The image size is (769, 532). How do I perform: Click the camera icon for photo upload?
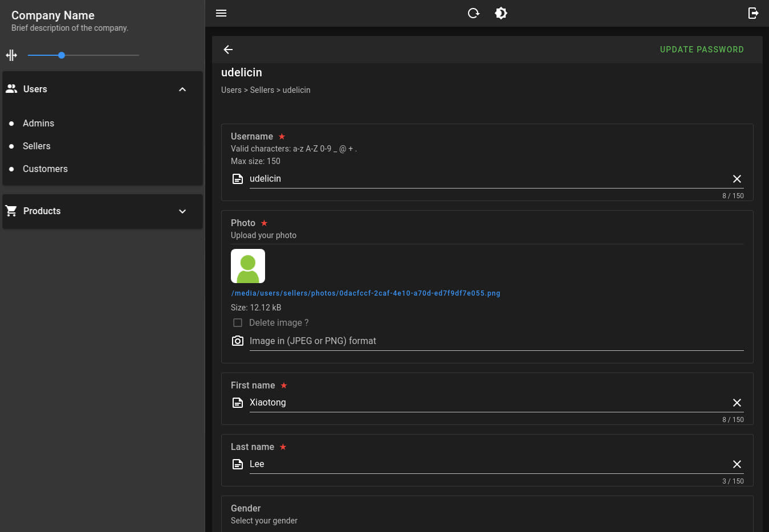tap(238, 341)
